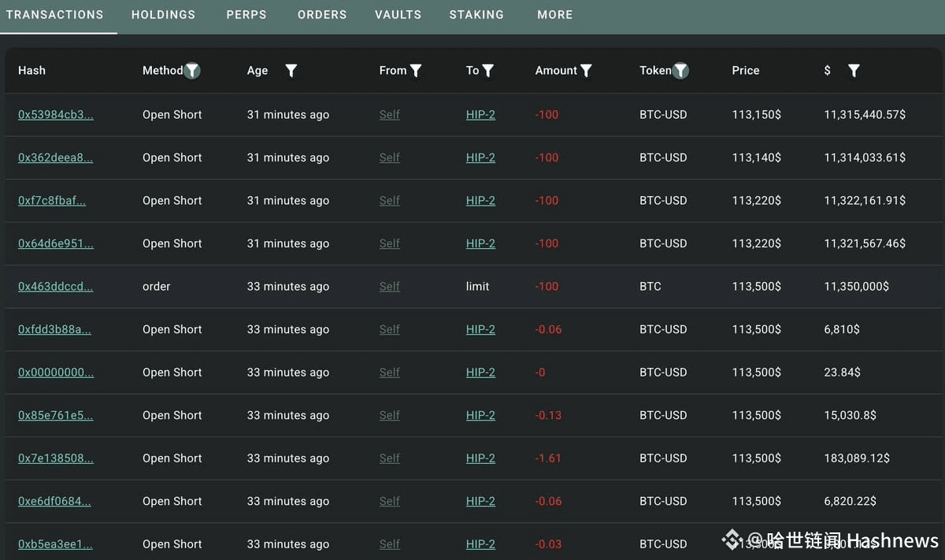Open transaction hash 0x53984cb3 link

56,115
